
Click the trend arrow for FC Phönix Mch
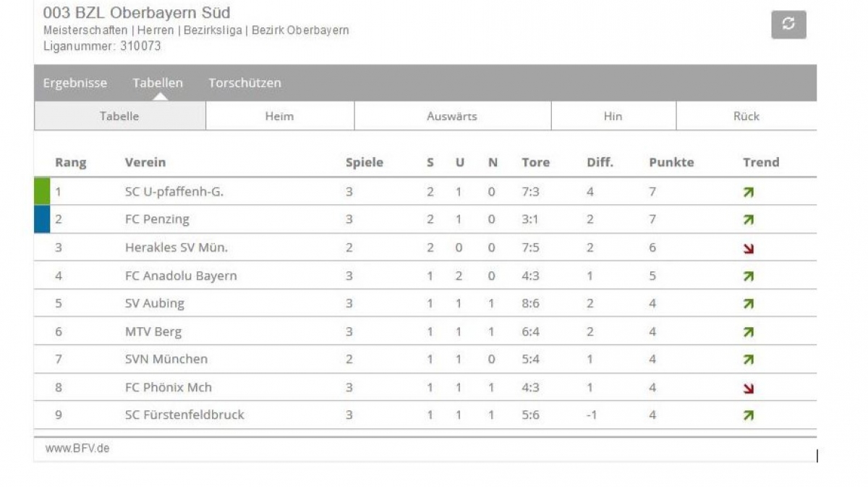(x=749, y=389)
